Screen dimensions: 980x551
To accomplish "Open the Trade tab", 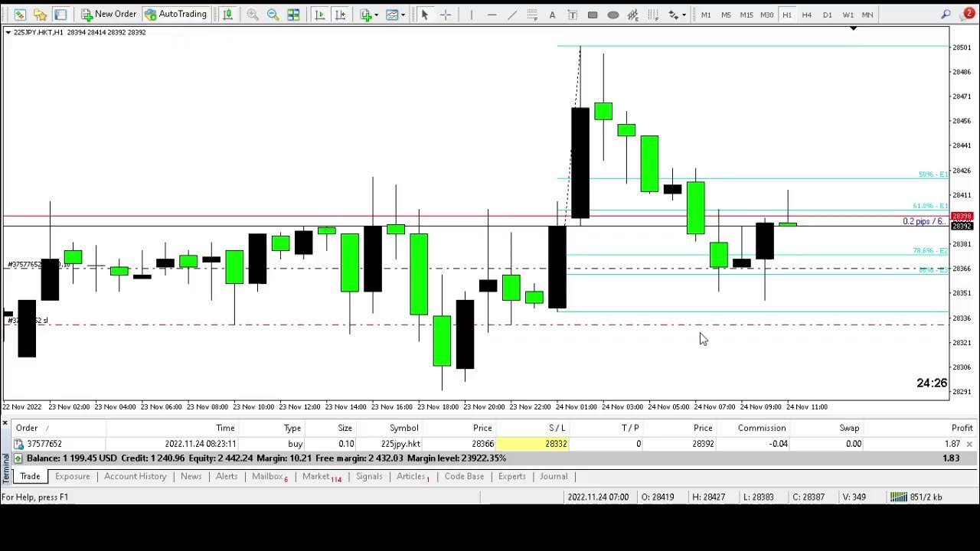I will [30, 476].
